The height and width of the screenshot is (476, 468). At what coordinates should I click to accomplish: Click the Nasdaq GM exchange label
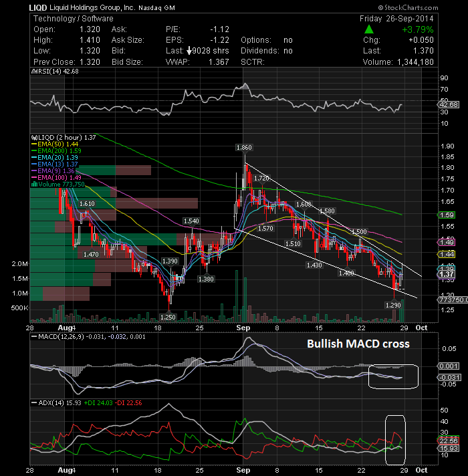coord(156,8)
